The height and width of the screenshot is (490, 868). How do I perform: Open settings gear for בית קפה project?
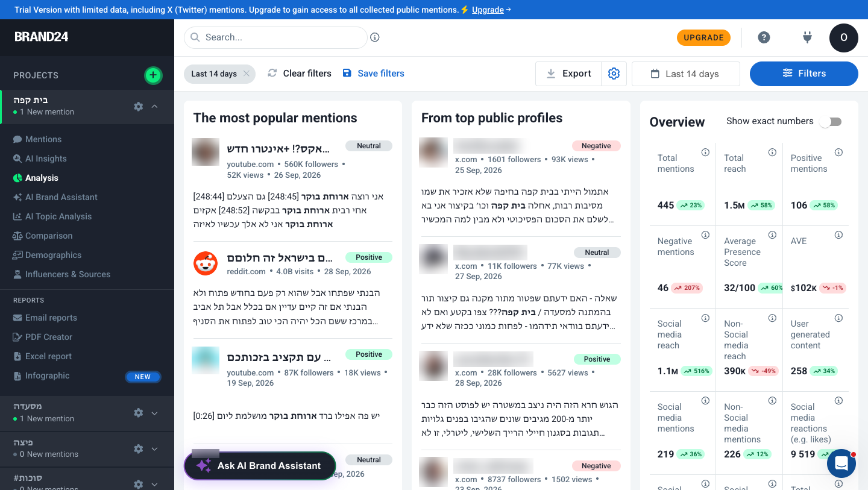(139, 107)
